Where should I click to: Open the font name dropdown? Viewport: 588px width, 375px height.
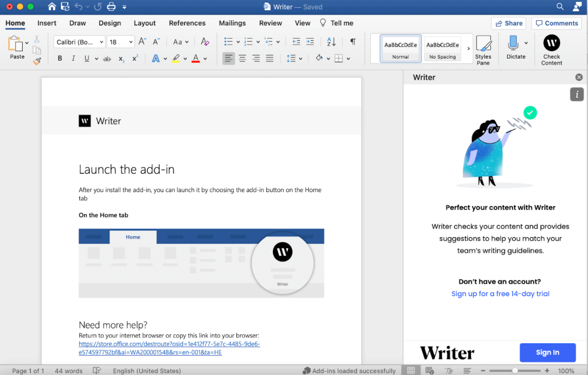coord(101,42)
